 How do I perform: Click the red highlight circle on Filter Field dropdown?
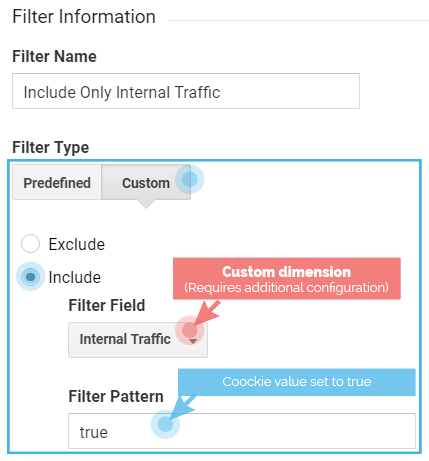click(x=189, y=330)
